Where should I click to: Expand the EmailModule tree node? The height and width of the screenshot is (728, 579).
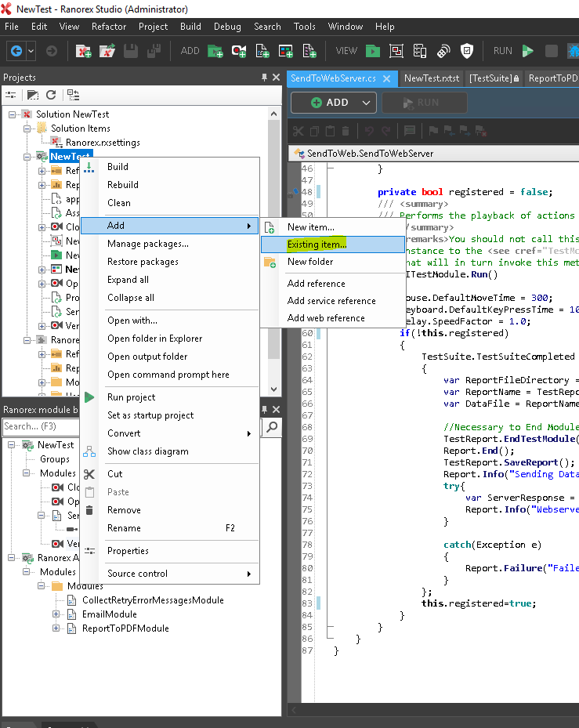point(57,614)
